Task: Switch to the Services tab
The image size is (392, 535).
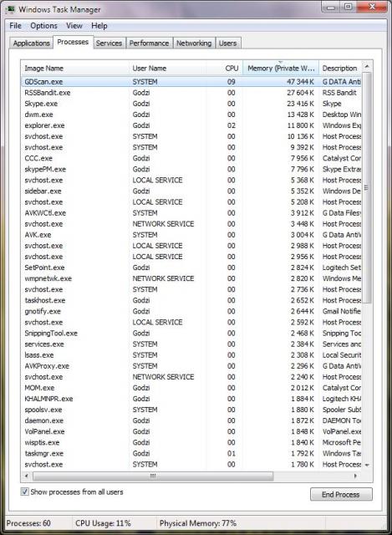Action: (109, 43)
